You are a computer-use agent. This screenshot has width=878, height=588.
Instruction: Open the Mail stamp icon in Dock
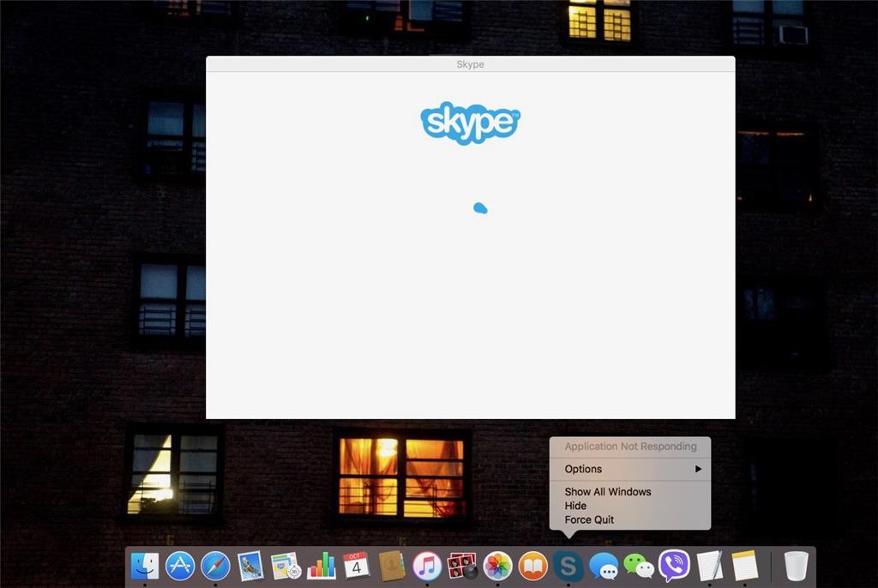[x=250, y=566]
